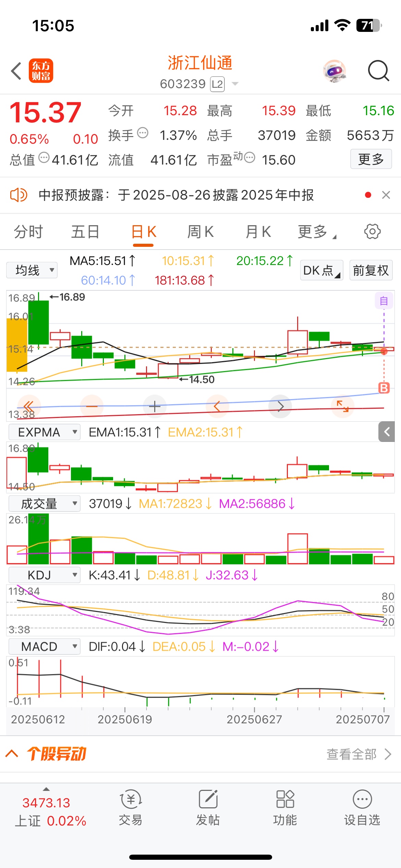Open the 成交量 indicator dropdown
Viewport: 401px width, 868px height.
click(x=44, y=504)
